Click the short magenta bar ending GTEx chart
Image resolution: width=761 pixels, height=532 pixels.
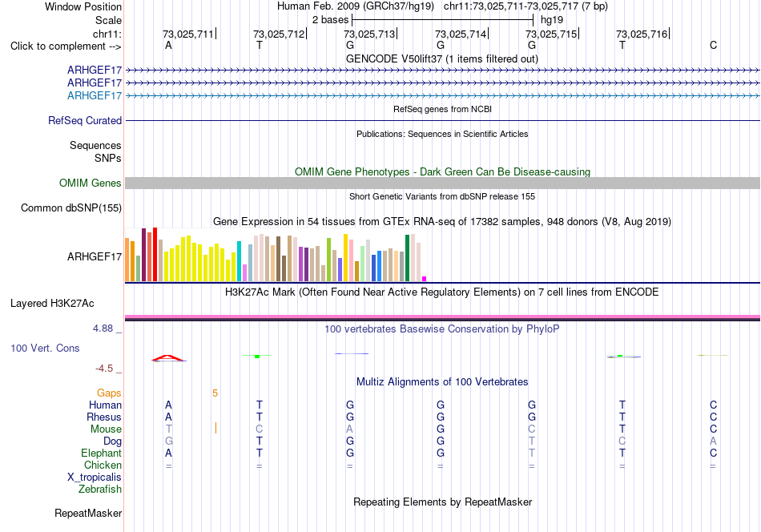pyautogui.click(x=425, y=279)
